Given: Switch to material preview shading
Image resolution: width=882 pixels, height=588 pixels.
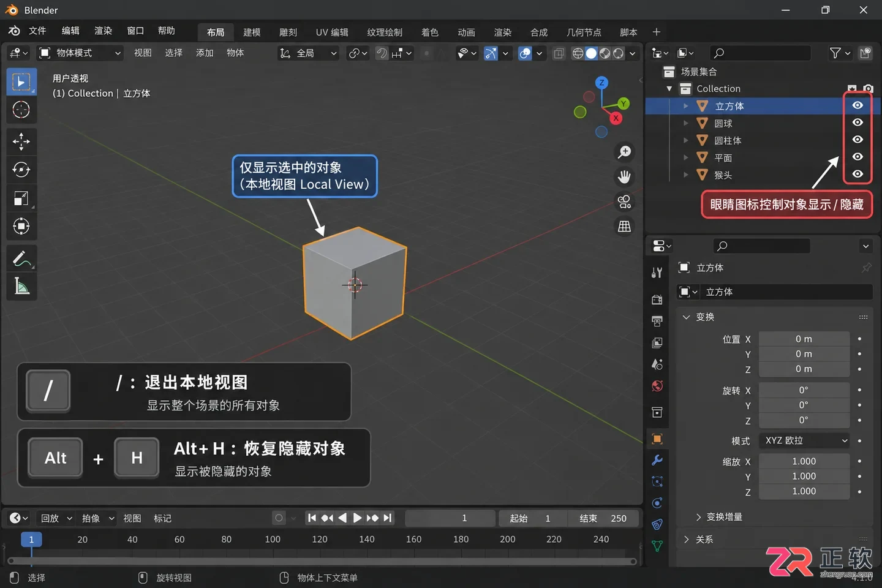Looking at the screenshot, I should (x=605, y=53).
